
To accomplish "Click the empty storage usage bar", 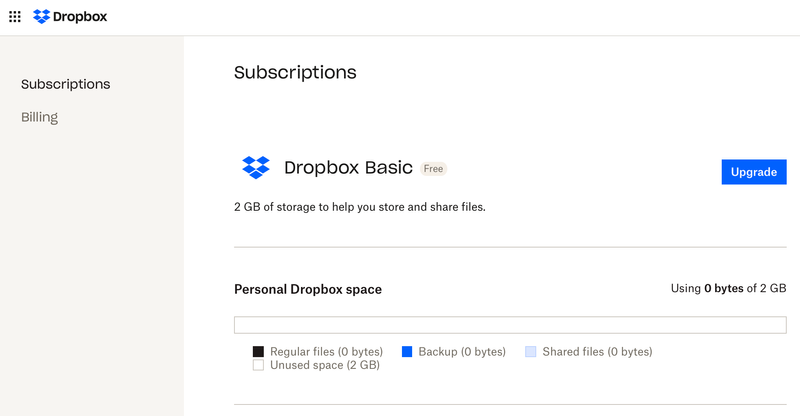I will (510, 325).
